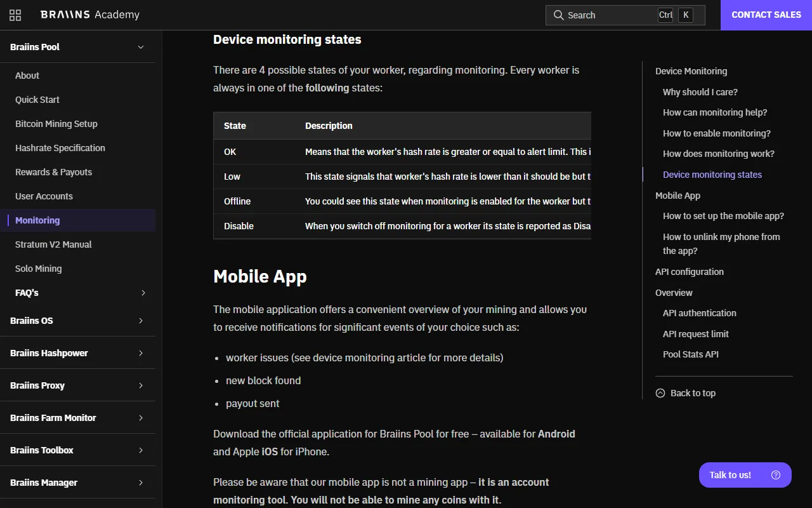Screen dimensions: 812x508
Task: Jump to API authentication section
Action: (700, 313)
